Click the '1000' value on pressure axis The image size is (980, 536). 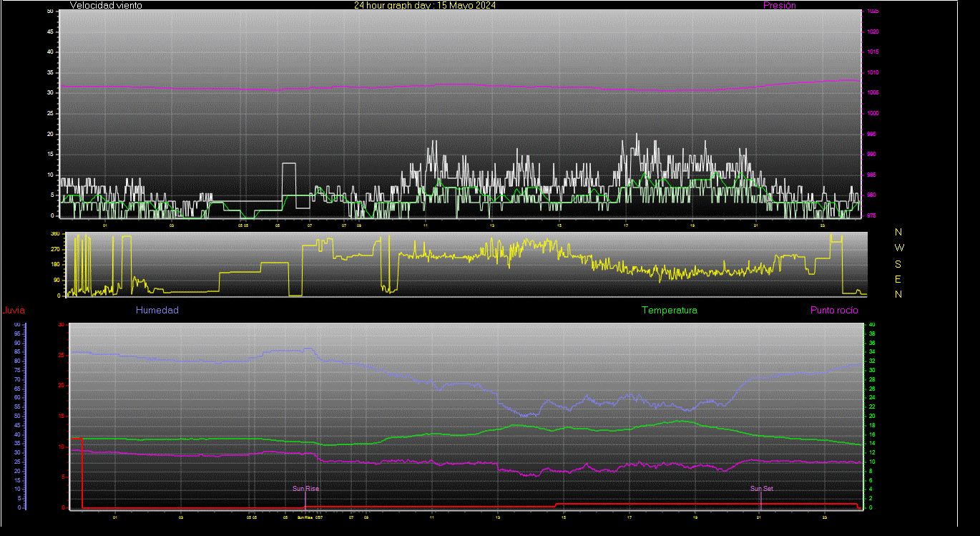873,114
